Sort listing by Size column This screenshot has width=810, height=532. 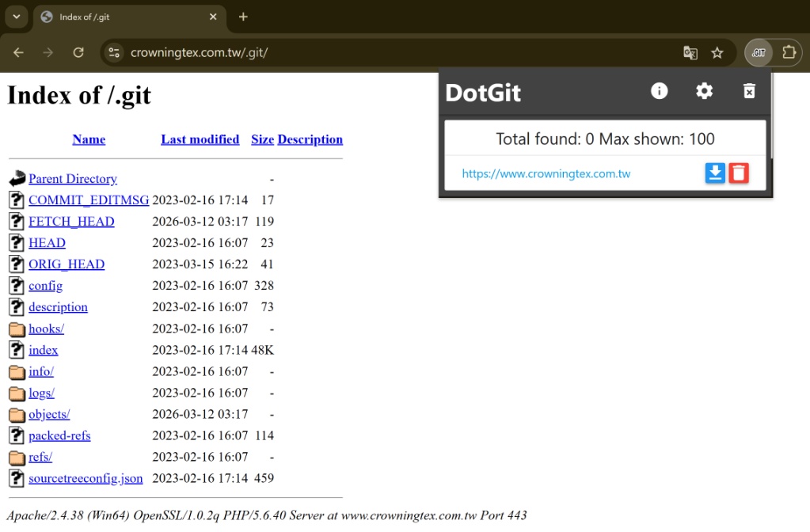pos(262,139)
